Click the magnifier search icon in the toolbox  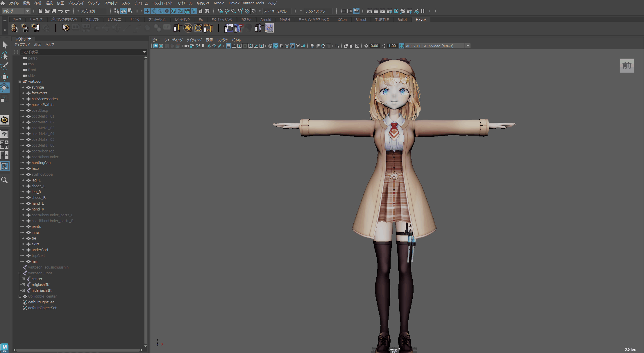(x=5, y=180)
